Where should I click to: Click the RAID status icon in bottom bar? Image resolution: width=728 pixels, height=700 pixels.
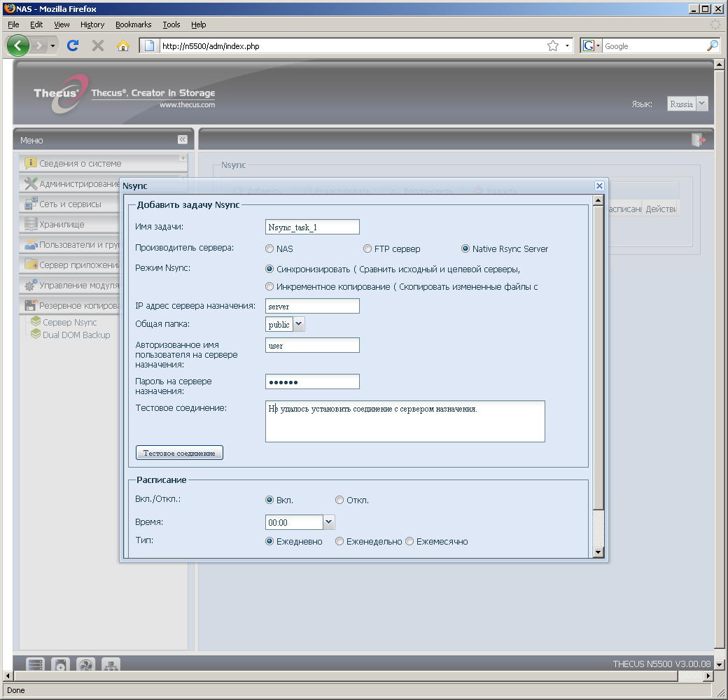click(x=36, y=665)
